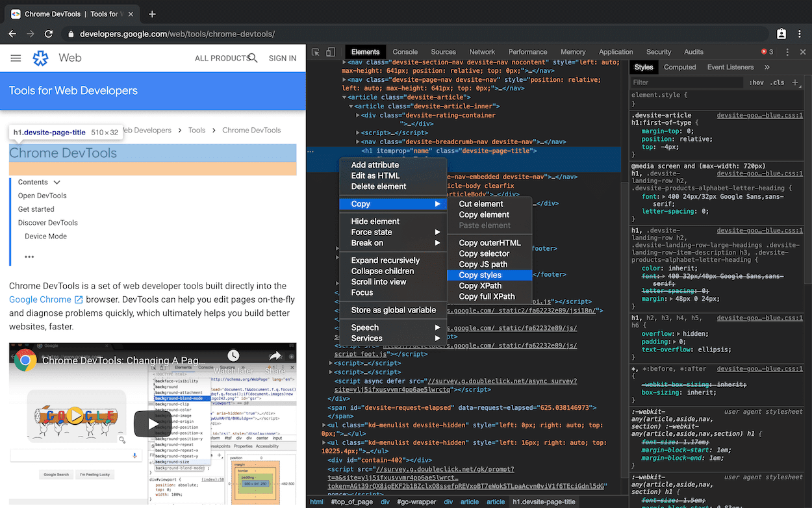Open the hamburger menu beside the Web logo
Image resolution: width=812 pixels, height=508 pixels.
point(16,57)
